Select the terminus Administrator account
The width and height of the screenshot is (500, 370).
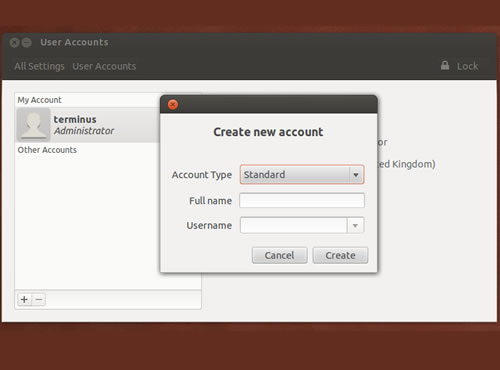click(x=88, y=125)
